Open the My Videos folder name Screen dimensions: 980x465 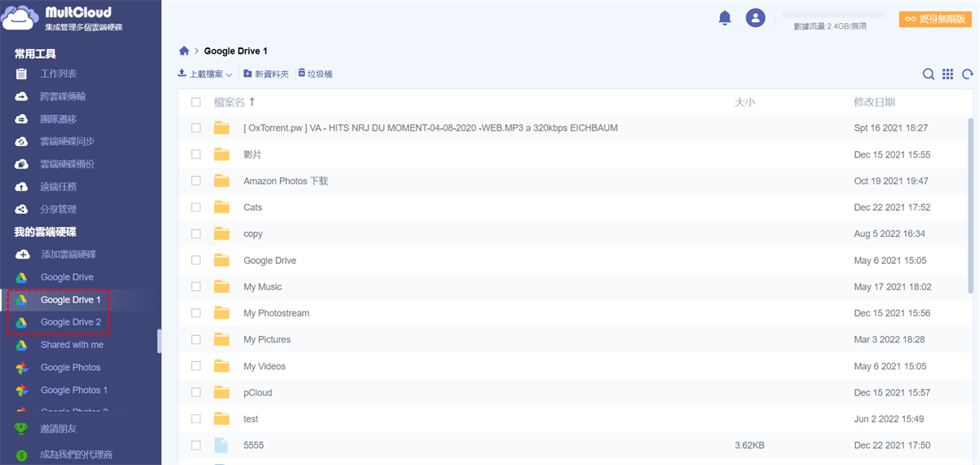pyautogui.click(x=265, y=366)
